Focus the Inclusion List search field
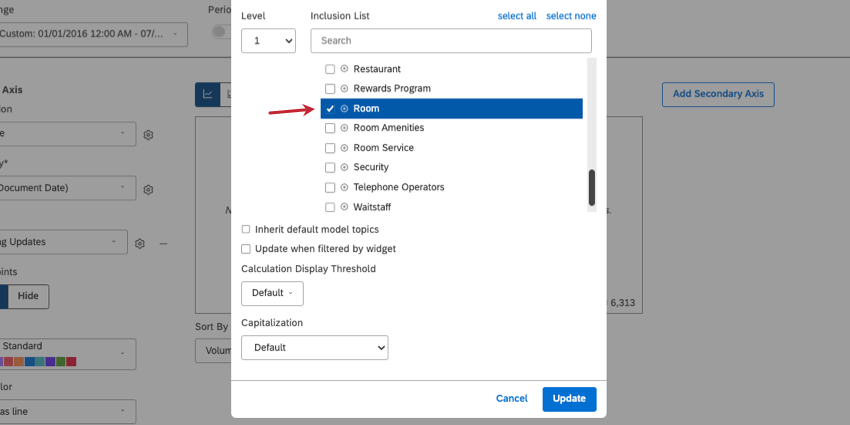Image resolution: width=850 pixels, height=425 pixels. 451,41
